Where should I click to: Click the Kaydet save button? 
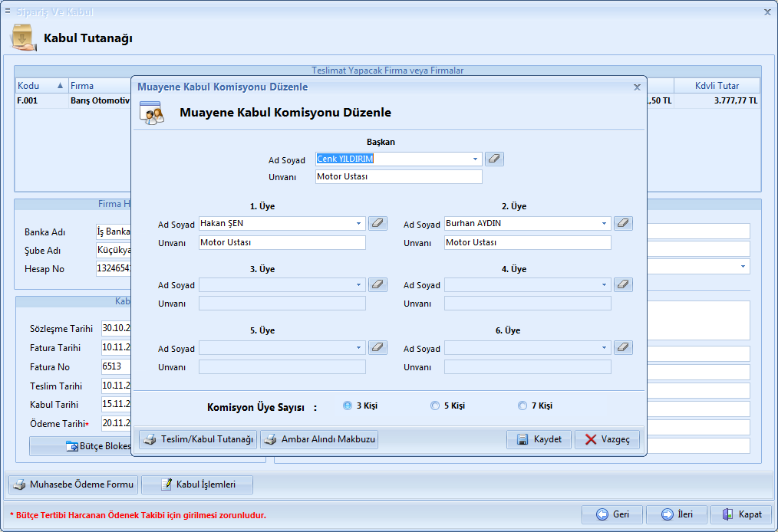tap(539, 439)
